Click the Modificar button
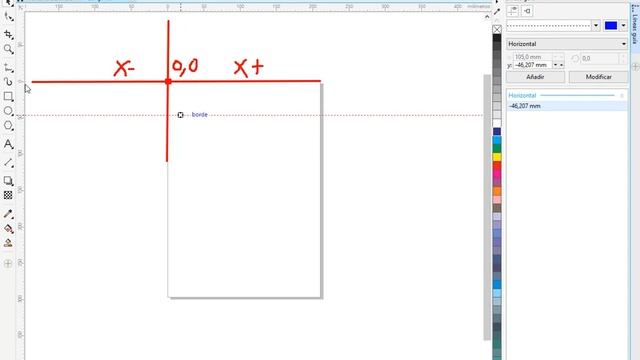 (598, 77)
